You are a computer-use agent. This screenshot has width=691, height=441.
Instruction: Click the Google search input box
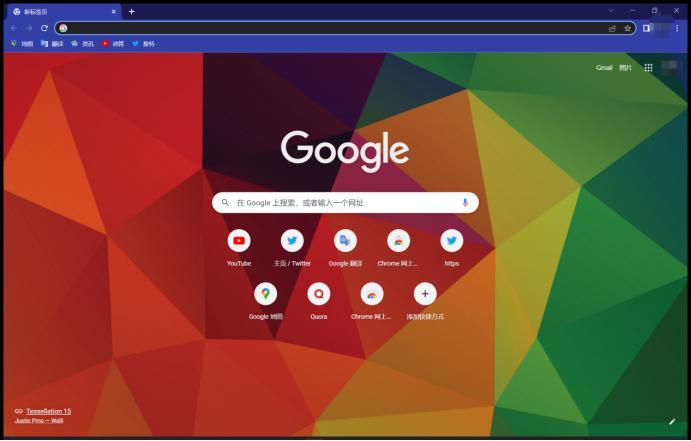click(345, 203)
